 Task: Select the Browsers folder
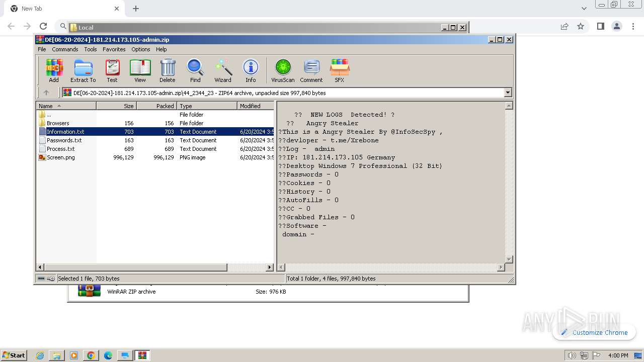(x=156, y=123)
